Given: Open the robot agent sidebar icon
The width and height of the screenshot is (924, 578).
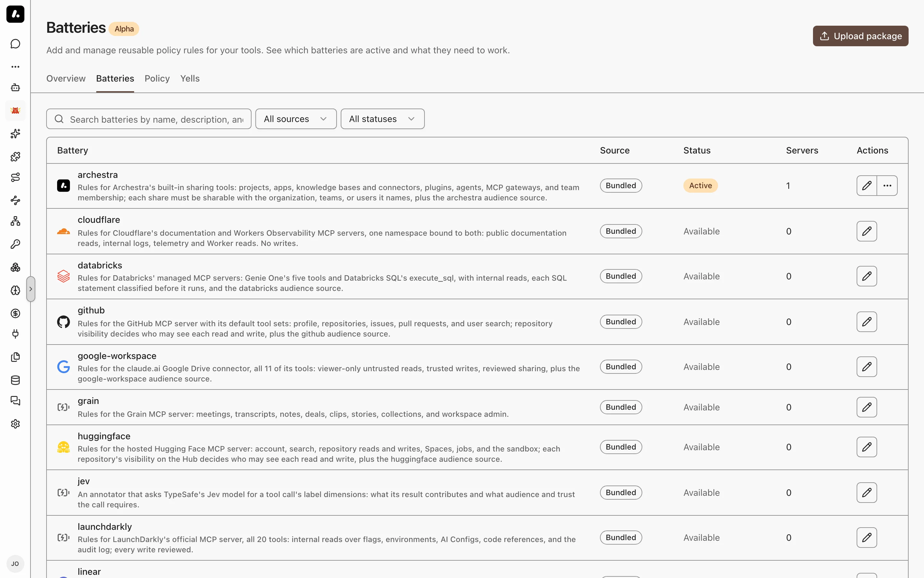Looking at the screenshot, I should pyautogui.click(x=15, y=88).
